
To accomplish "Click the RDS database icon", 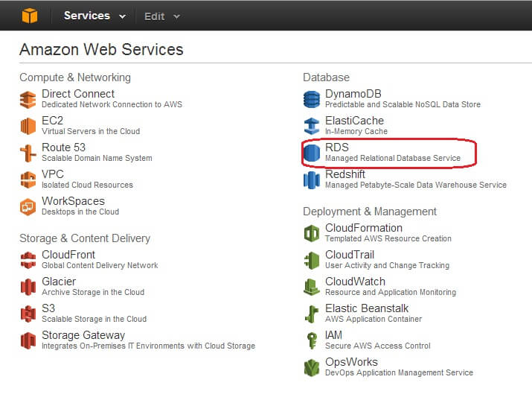I will click(x=312, y=153).
